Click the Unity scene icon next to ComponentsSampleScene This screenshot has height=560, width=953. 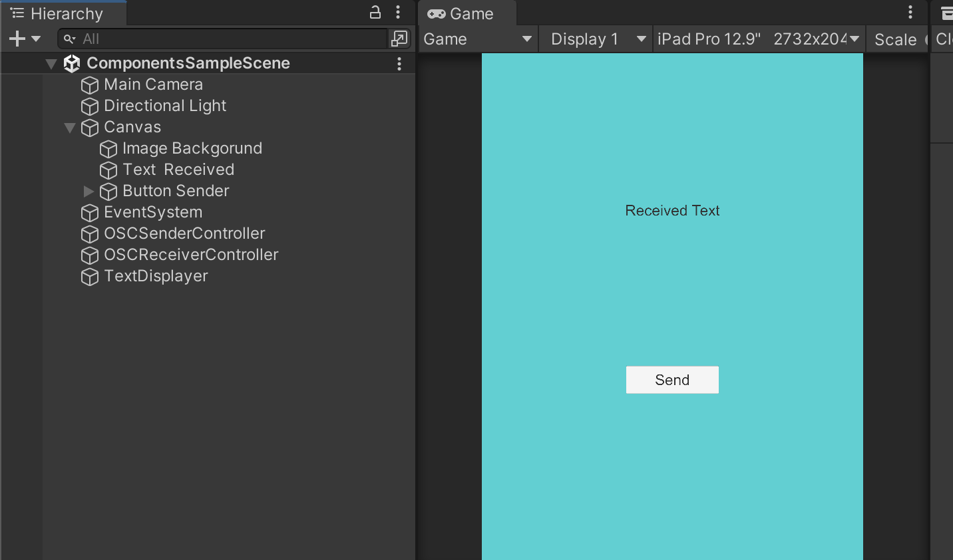click(72, 63)
